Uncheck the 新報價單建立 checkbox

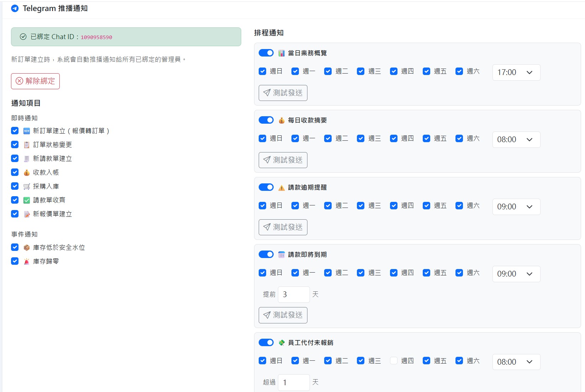tap(15, 214)
